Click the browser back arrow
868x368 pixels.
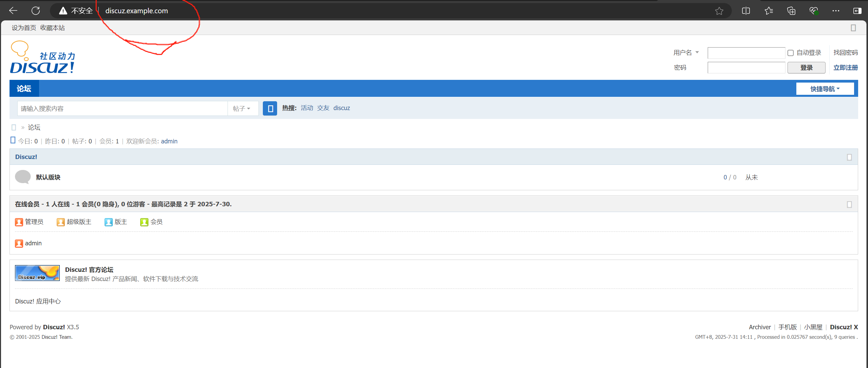tap(13, 11)
